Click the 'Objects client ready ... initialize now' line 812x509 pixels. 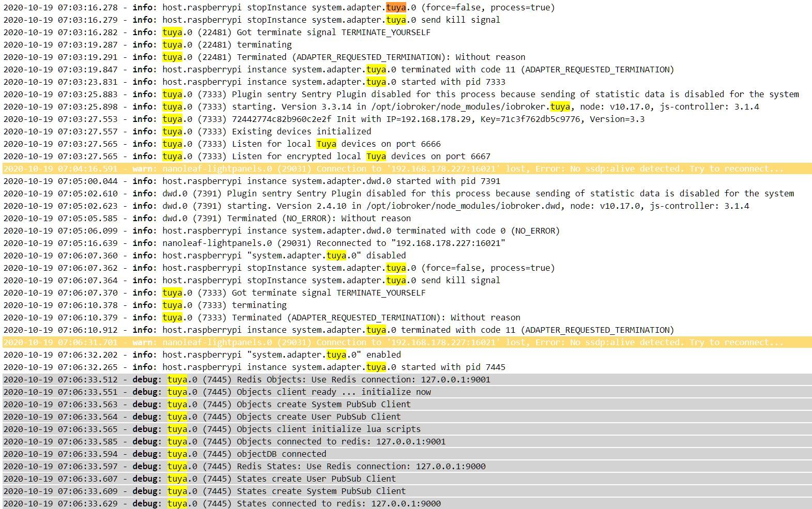click(x=407, y=392)
